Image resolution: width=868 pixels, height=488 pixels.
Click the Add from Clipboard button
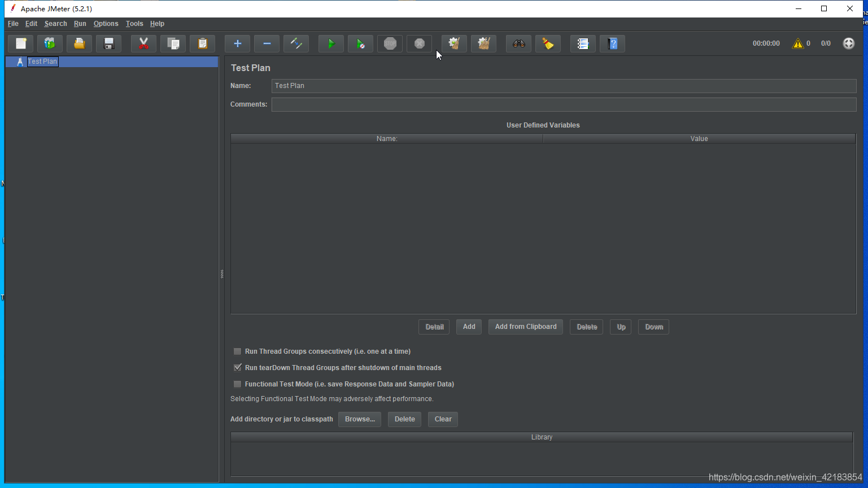tap(526, 327)
